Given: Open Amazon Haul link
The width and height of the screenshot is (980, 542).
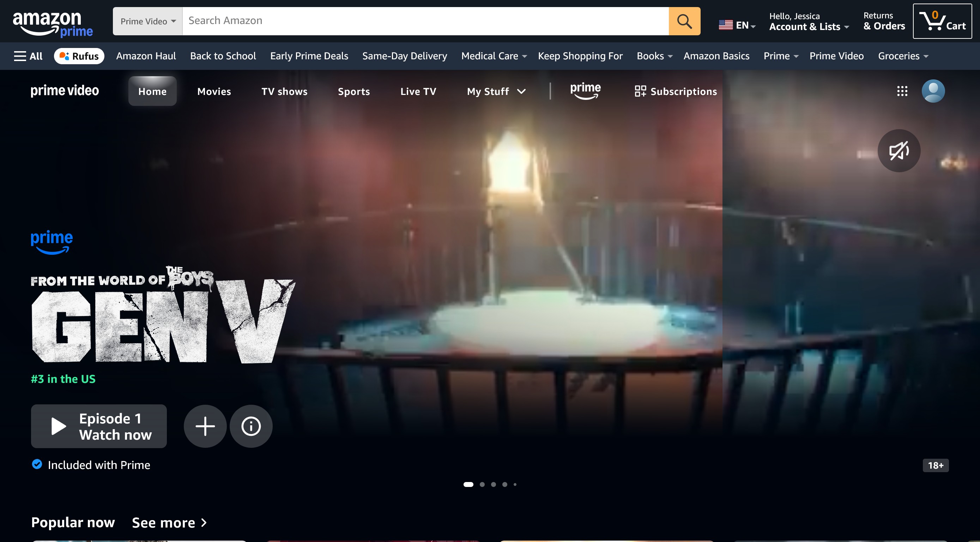Looking at the screenshot, I should point(146,56).
